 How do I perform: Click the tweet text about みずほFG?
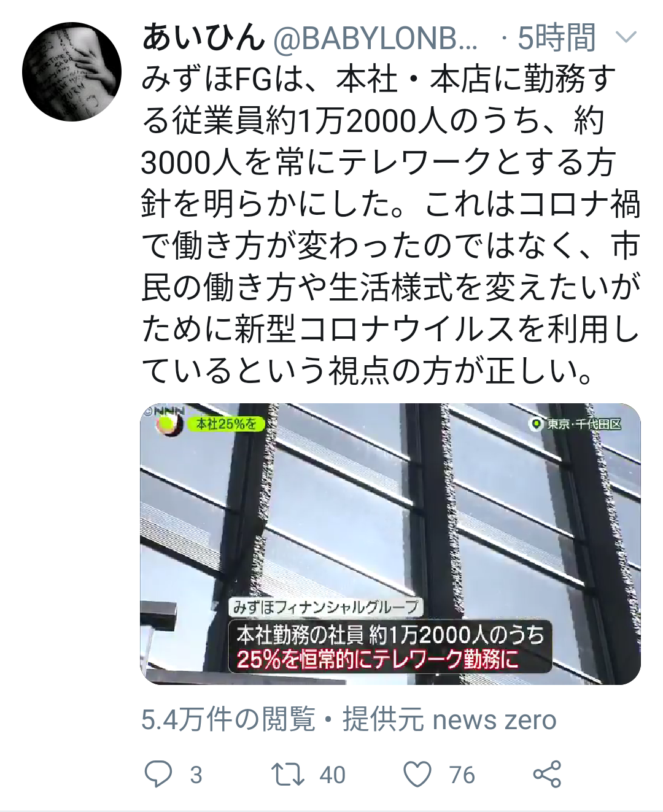tap(390, 225)
